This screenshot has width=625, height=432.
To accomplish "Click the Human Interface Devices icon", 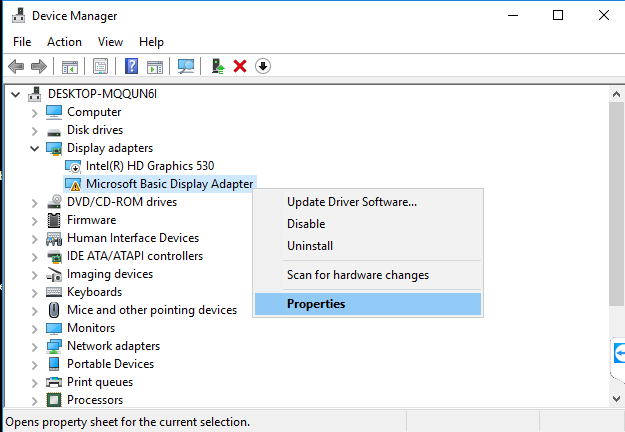I will point(54,238).
